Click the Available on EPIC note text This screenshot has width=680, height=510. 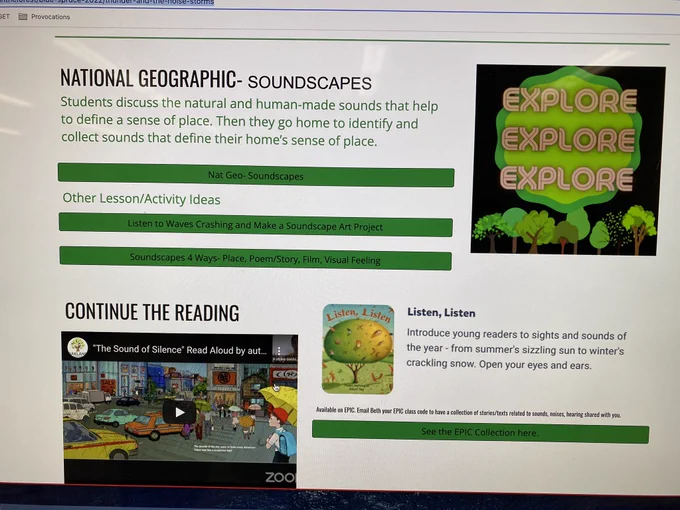[468, 412]
